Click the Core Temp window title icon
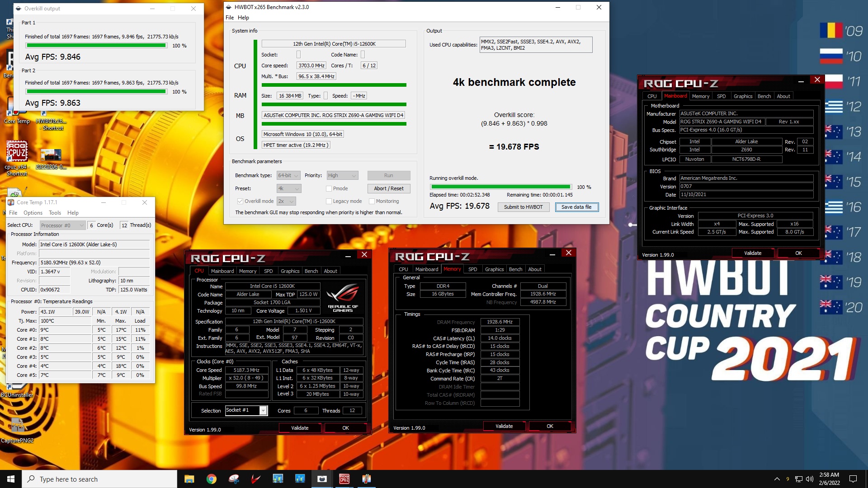The image size is (868, 488). tap(11, 202)
